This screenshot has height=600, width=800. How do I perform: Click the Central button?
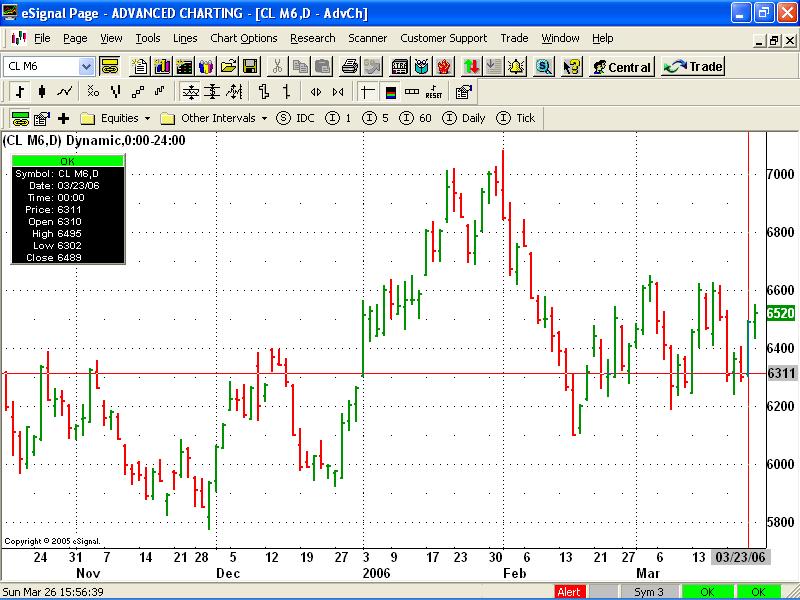tap(621, 67)
